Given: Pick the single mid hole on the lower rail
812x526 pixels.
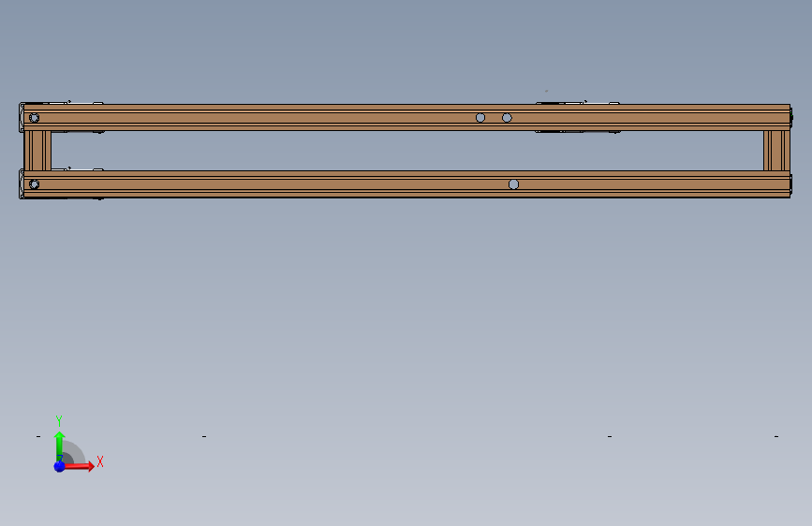Looking at the screenshot, I should point(514,184).
